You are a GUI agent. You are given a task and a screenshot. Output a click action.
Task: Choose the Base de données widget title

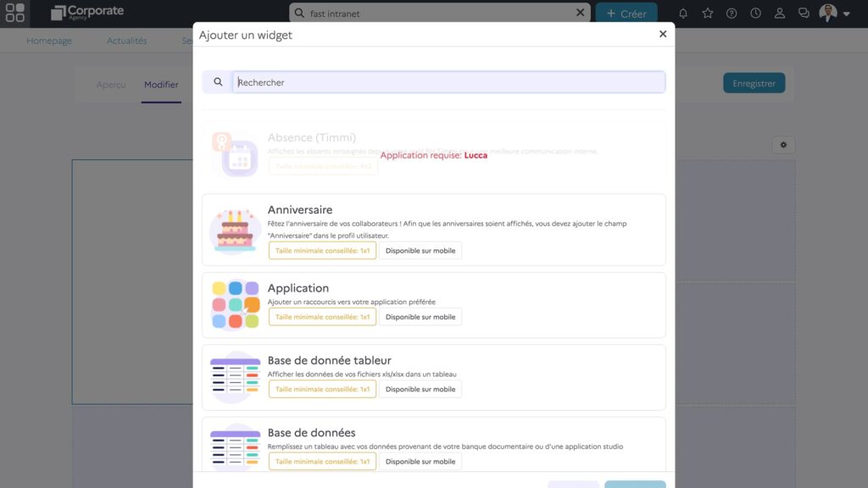tap(311, 433)
